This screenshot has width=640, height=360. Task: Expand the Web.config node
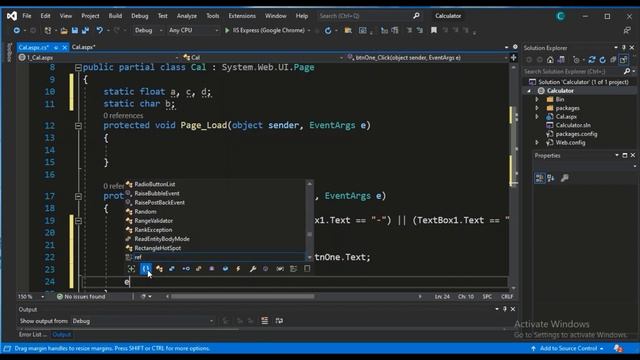click(x=537, y=142)
